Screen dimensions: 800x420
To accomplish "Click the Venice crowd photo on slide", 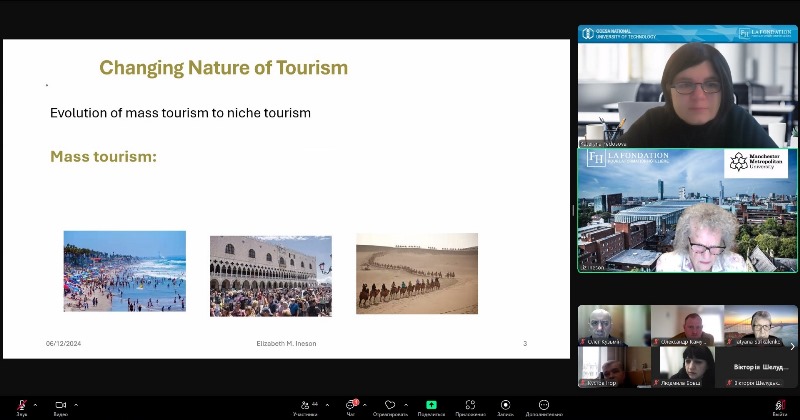I will 270,276.
